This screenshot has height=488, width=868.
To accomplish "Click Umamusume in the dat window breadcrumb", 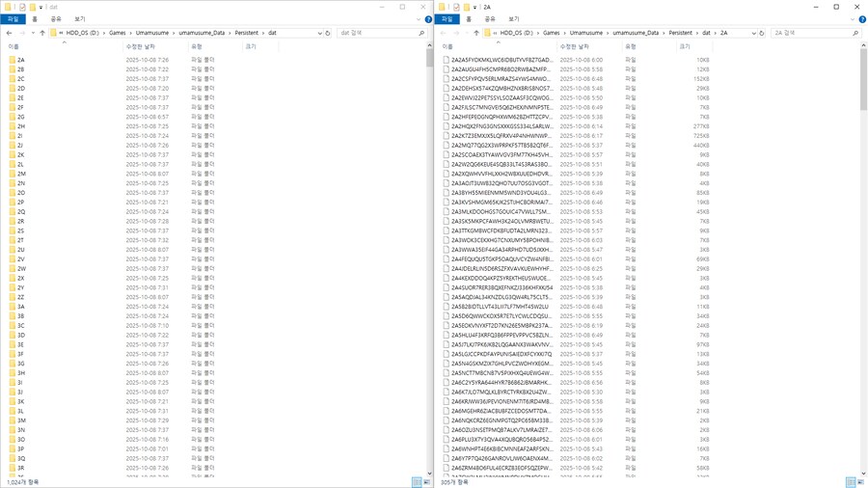I will point(151,33).
